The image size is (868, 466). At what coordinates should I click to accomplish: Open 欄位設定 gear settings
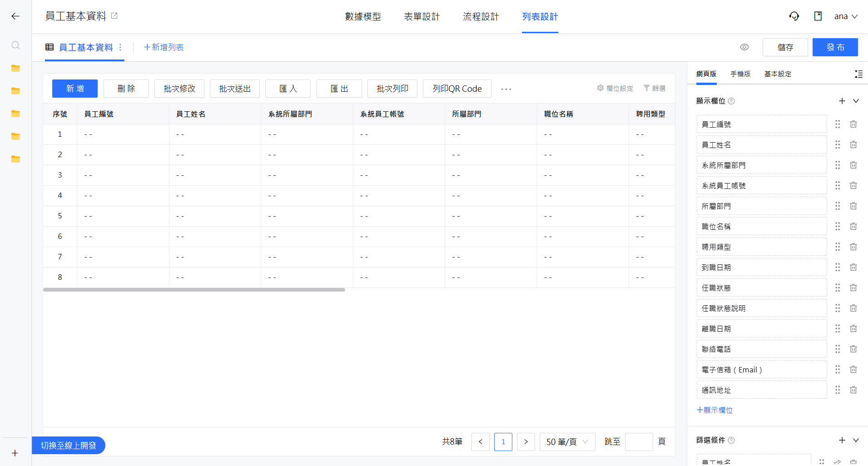(x=615, y=88)
